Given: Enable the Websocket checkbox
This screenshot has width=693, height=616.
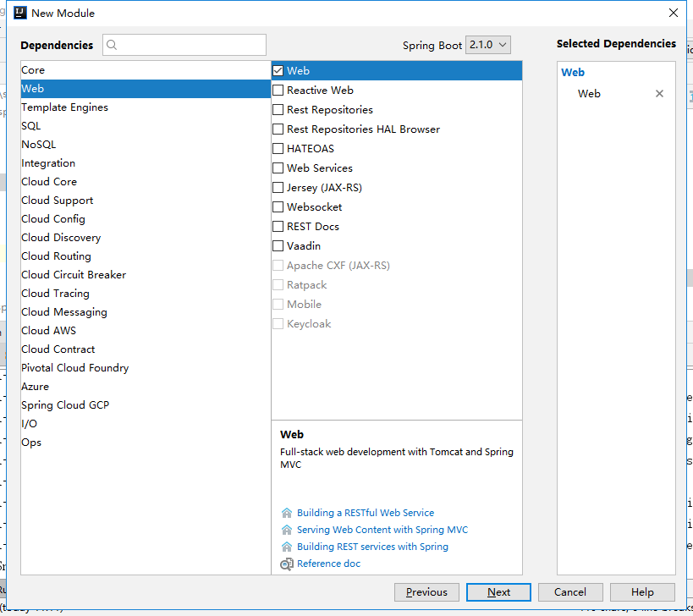Looking at the screenshot, I should [x=278, y=206].
